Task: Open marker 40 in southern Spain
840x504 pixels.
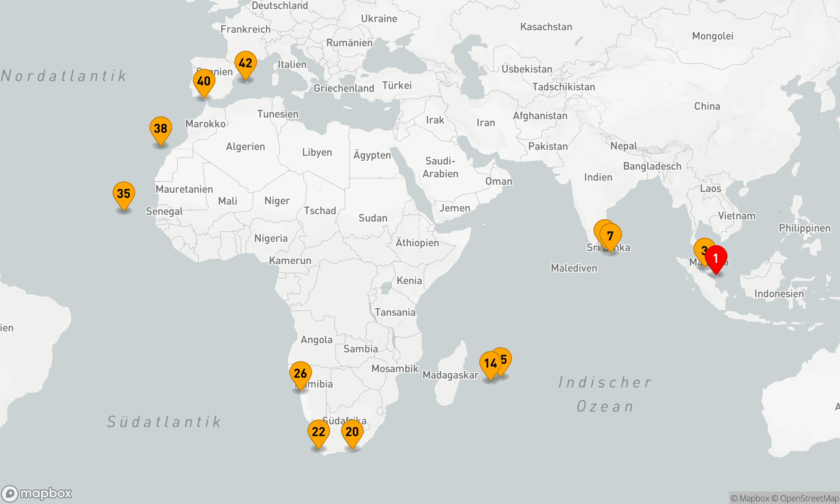Action: tap(204, 81)
